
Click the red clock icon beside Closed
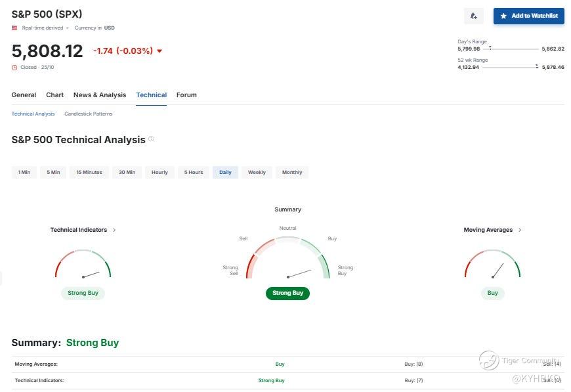point(14,68)
